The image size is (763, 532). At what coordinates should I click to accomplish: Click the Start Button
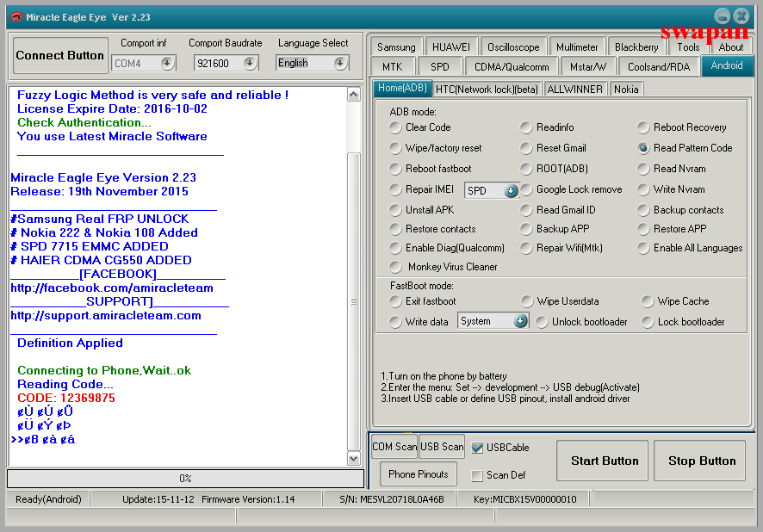(602, 461)
